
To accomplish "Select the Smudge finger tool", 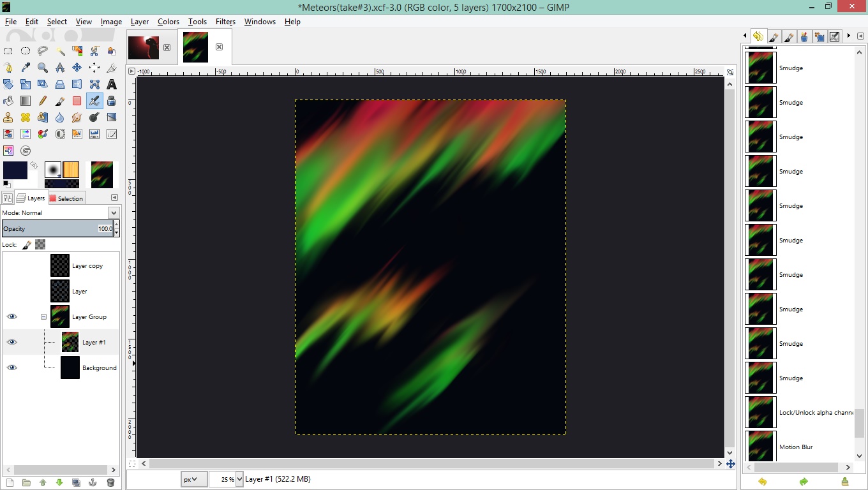I will pyautogui.click(x=77, y=117).
